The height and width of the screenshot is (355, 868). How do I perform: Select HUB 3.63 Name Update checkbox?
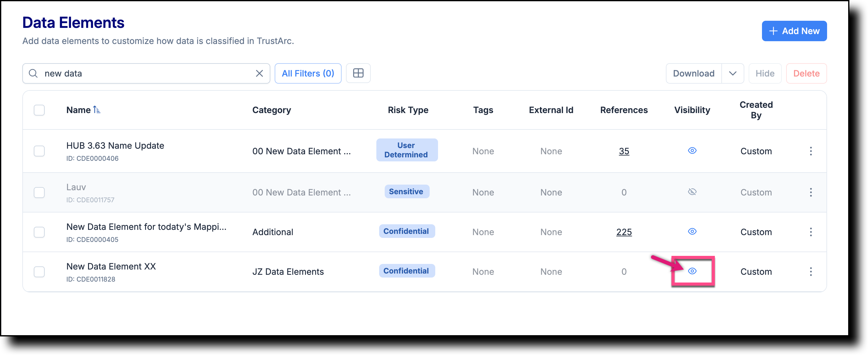pyautogui.click(x=39, y=151)
